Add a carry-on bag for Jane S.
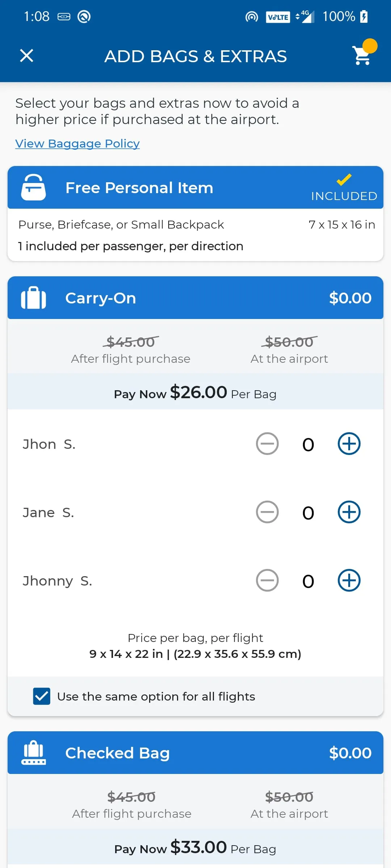The height and width of the screenshot is (868, 391). point(349,512)
